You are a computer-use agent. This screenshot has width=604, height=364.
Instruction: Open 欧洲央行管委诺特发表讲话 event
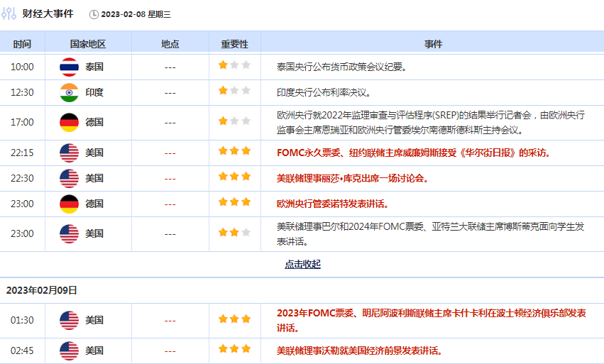[x=332, y=204]
